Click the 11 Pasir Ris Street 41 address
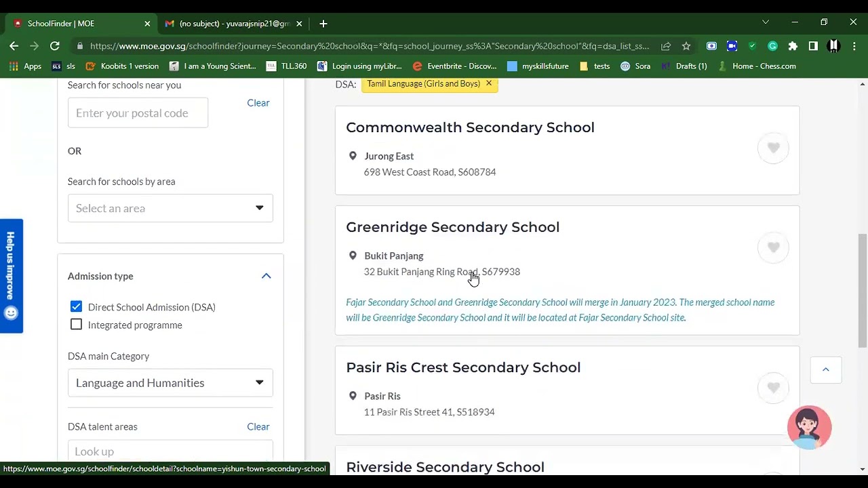Image resolution: width=868 pixels, height=488 pixels. click(429, 412)
